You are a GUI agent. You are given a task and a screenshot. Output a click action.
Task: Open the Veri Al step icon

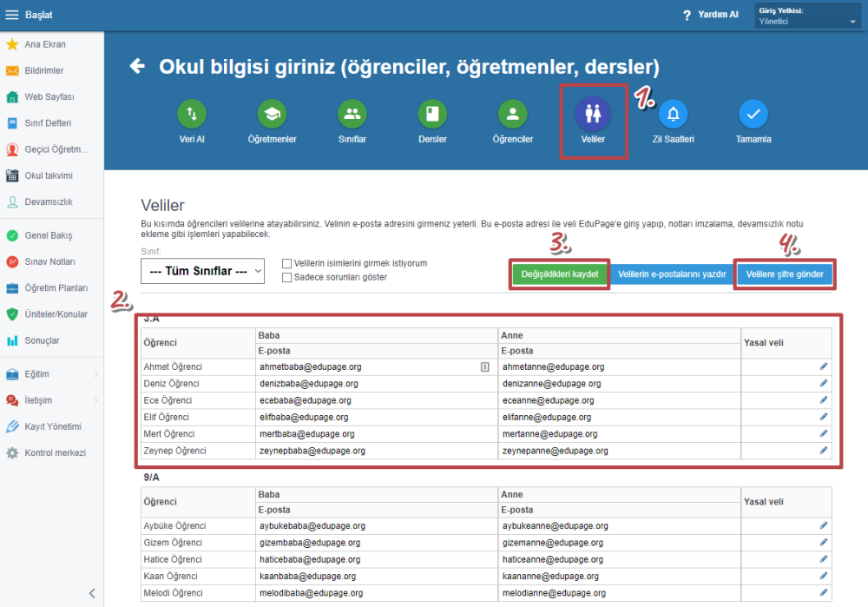pos(192,114)
